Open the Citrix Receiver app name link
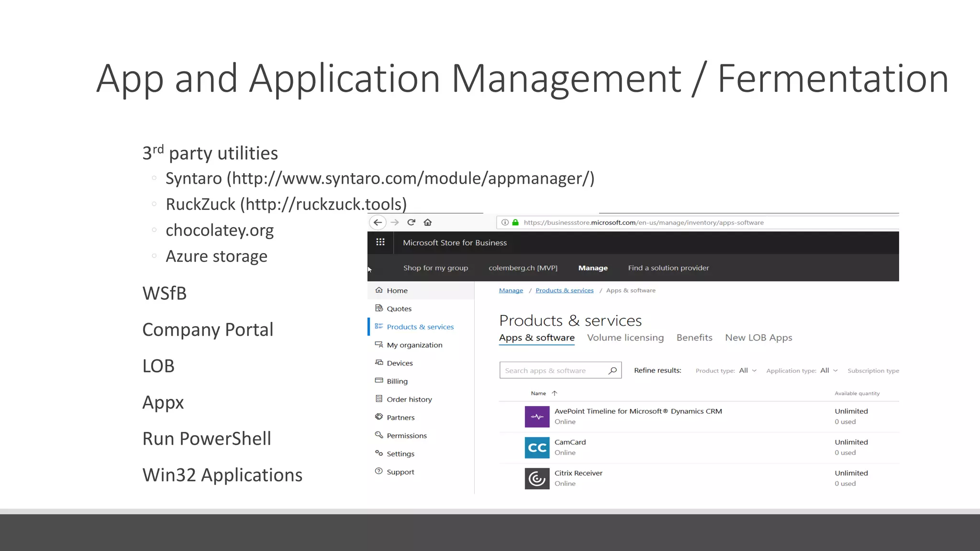 click(579, 473)
